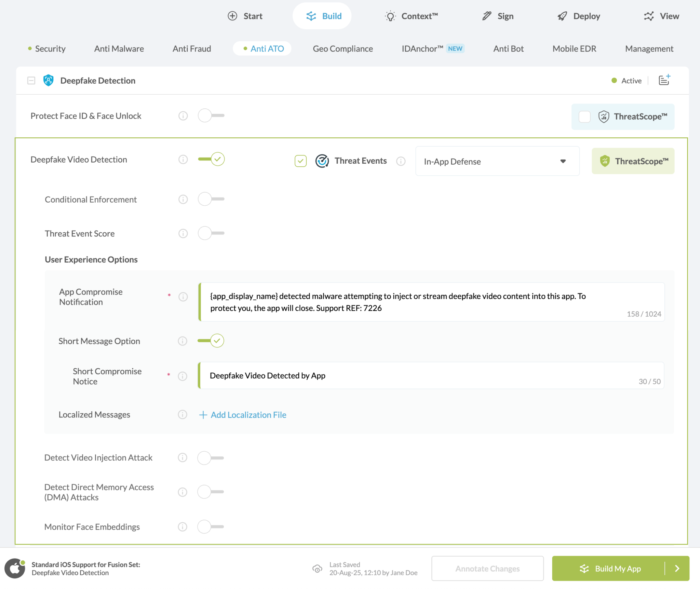The image size is (700, 589).
Task: Click info icon next to Threat Events
Action: click(x=401, y=161)
